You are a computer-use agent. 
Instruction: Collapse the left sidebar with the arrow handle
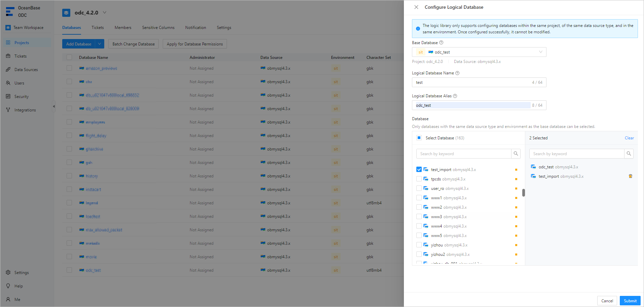click(x=54, y=107)
